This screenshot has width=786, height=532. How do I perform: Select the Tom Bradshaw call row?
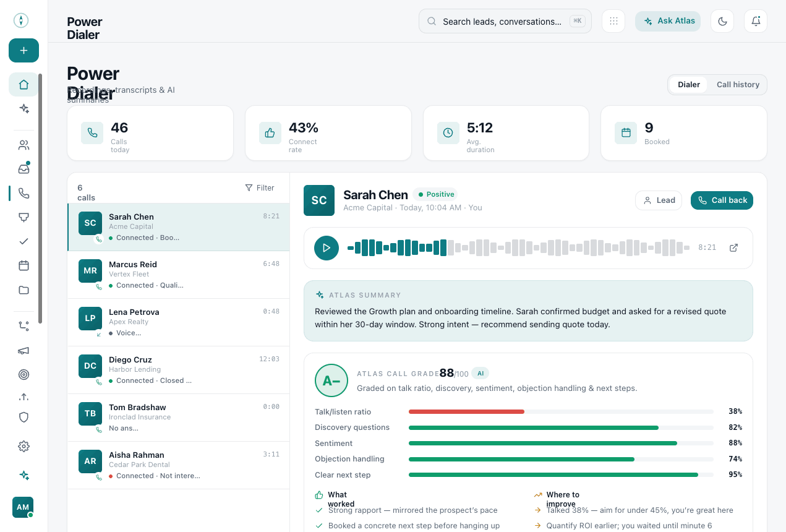tap(178, 418)
